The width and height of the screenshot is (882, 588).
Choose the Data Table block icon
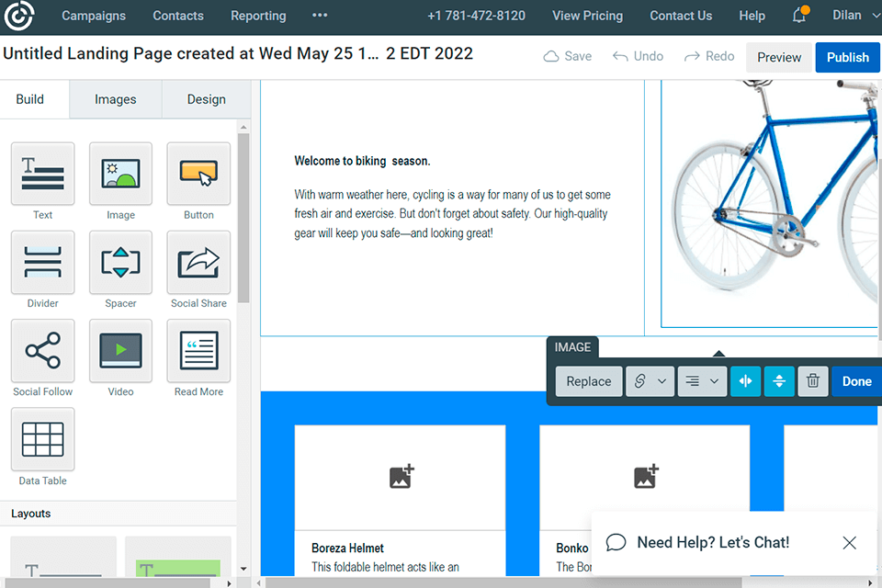(x=43, y=439)
